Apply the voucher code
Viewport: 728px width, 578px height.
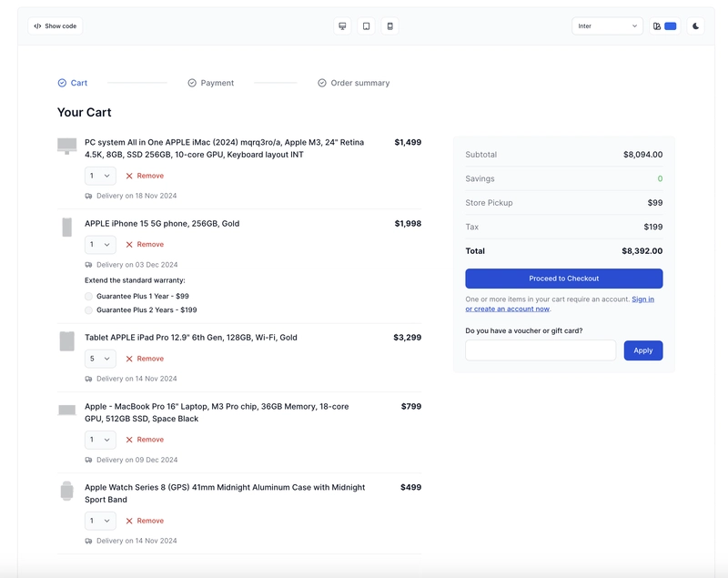[643, 350]
